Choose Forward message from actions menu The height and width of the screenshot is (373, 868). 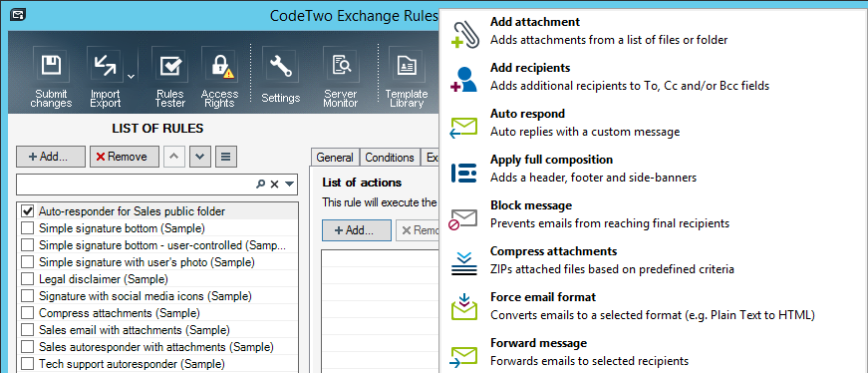pyautogui.click(x=653, y=352)
